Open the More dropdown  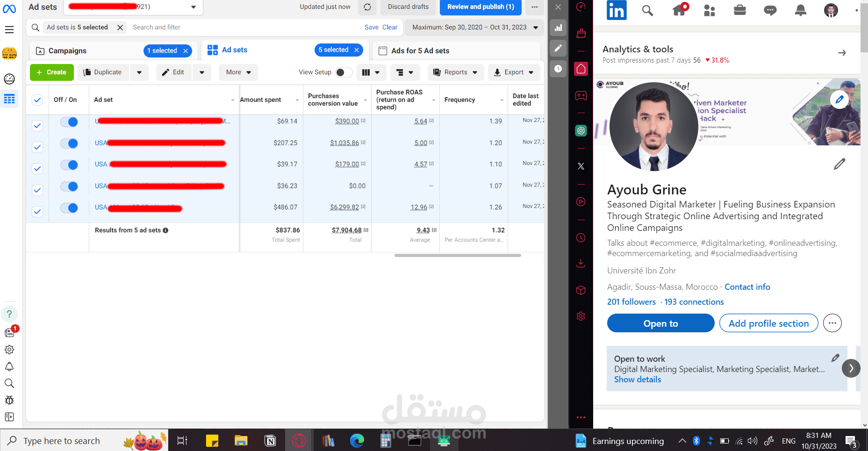(238, 72)
